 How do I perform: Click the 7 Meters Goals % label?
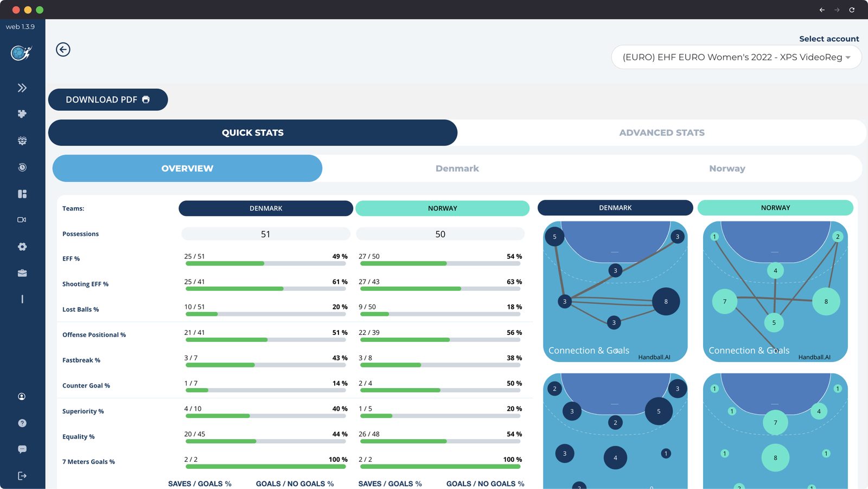tap(88, 462)
